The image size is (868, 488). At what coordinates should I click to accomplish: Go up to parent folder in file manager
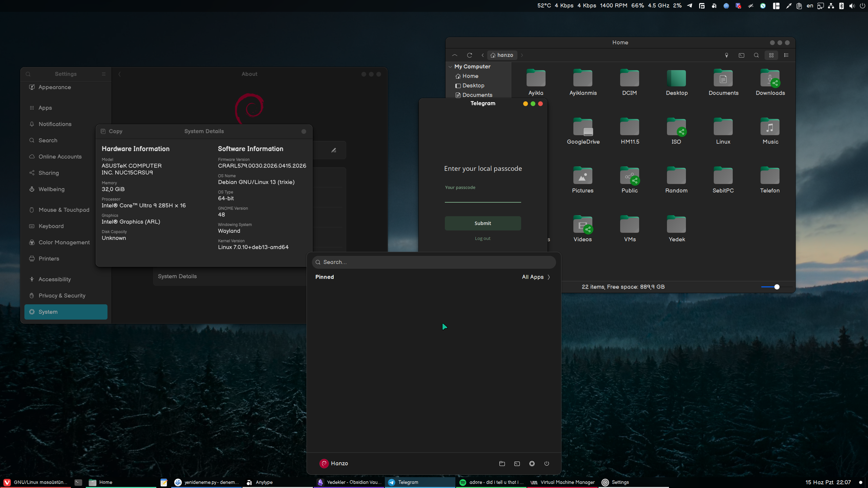tap(455, 55)
